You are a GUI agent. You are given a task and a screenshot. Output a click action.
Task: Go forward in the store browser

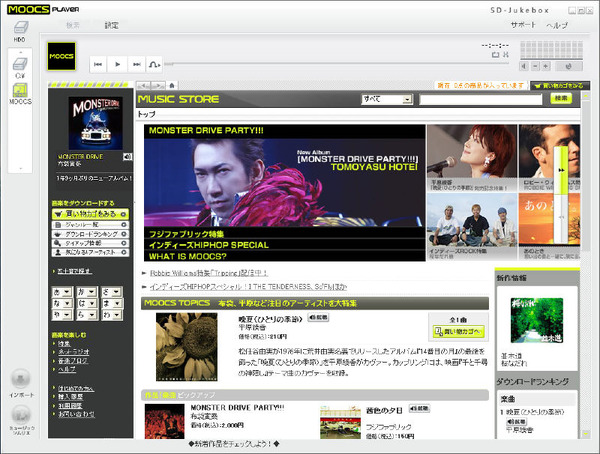click(158, 85)
